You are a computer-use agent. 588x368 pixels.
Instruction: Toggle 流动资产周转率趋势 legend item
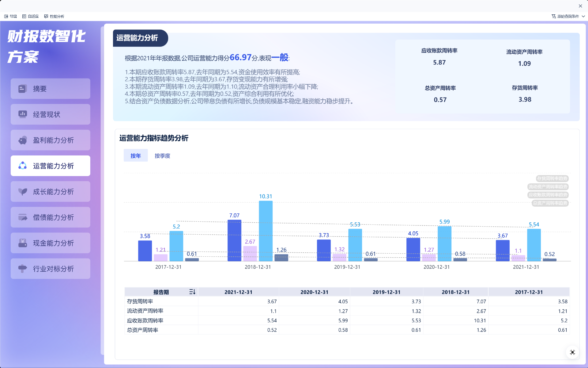point(548,187)
